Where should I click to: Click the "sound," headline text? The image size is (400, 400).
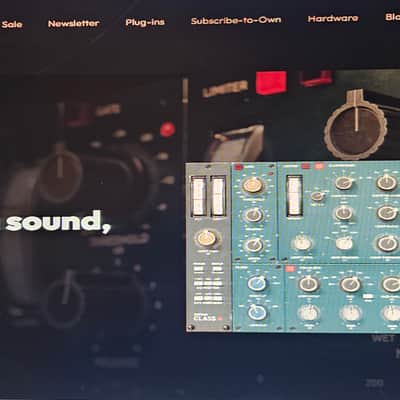58,221
